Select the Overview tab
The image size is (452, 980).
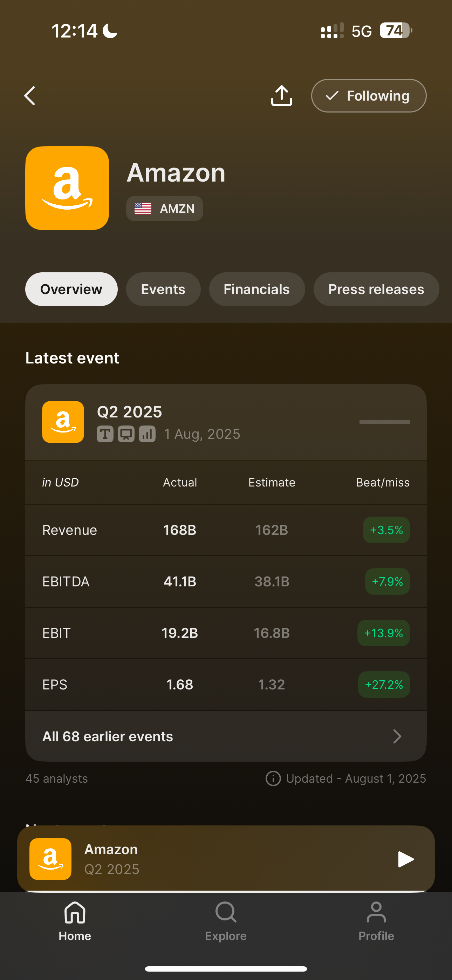pos(71,289)
